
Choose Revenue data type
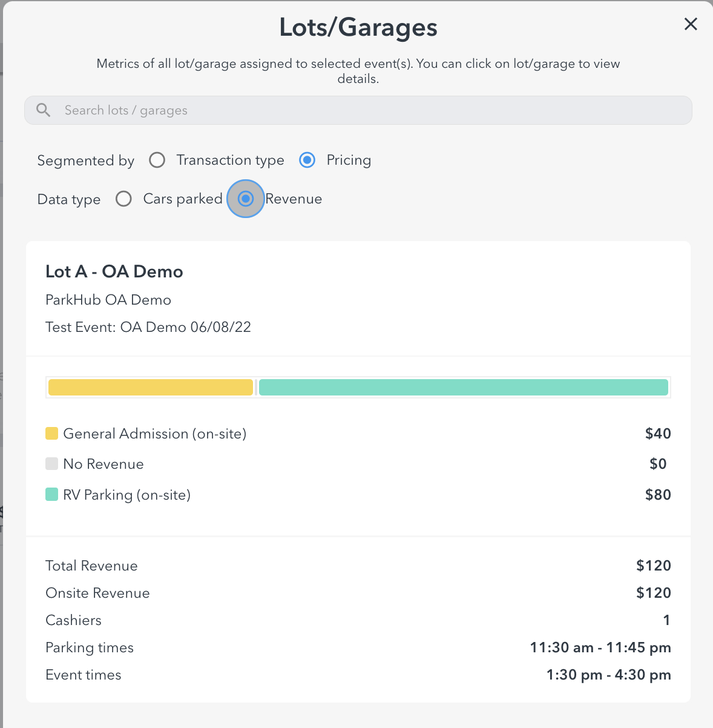click(246, 199)
